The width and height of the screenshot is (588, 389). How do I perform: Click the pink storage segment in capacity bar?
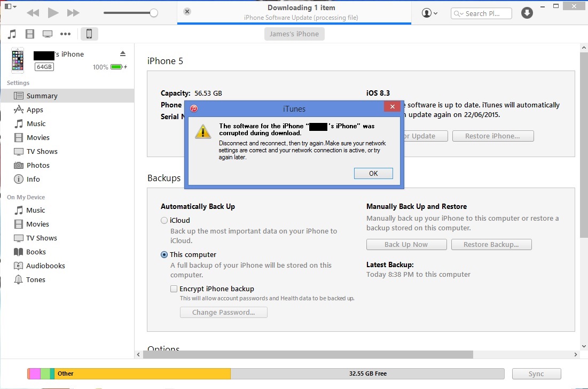click(x=34, y=374)
